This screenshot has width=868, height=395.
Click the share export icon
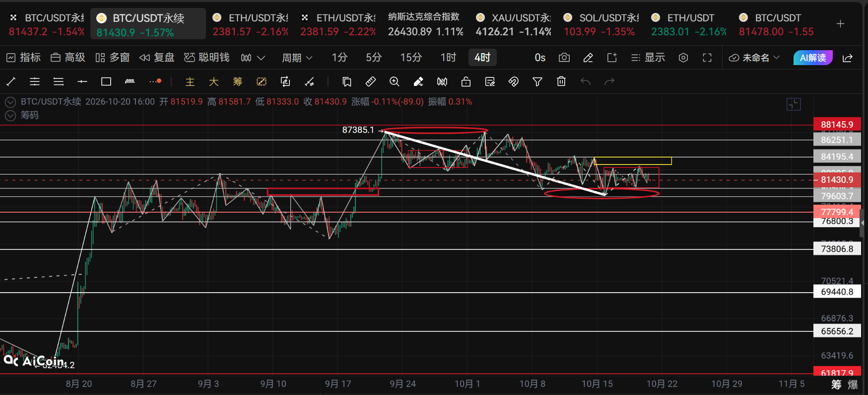848,58
